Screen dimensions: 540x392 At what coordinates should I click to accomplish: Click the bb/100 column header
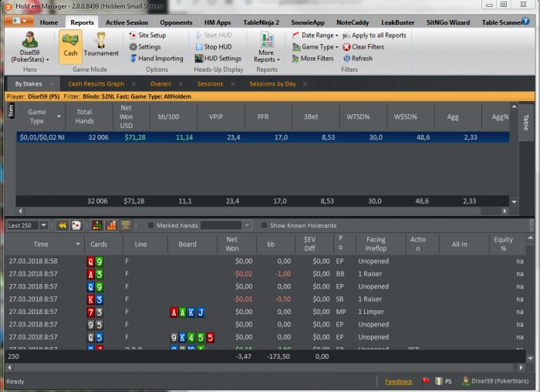click(x=168, y=117)
